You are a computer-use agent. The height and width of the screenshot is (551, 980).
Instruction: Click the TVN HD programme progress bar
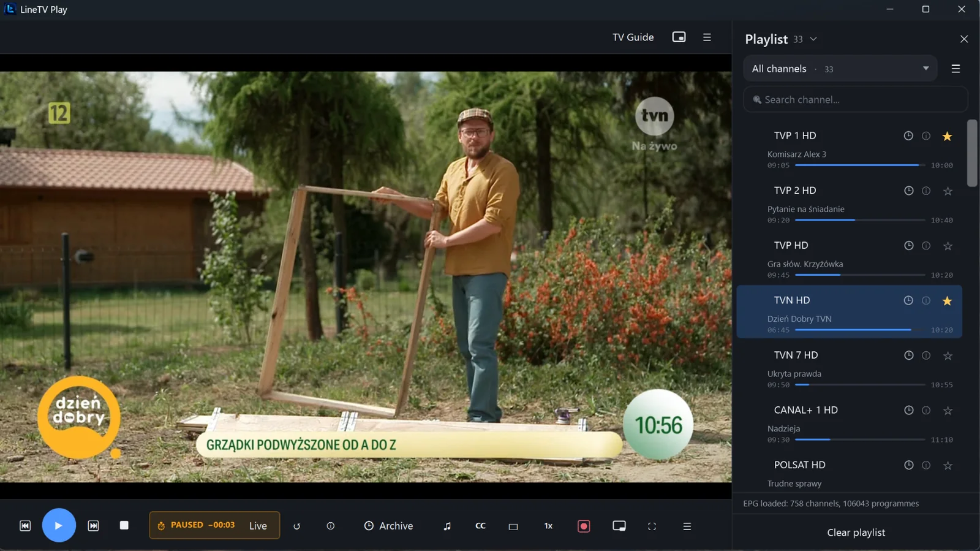tap(860, 330)
